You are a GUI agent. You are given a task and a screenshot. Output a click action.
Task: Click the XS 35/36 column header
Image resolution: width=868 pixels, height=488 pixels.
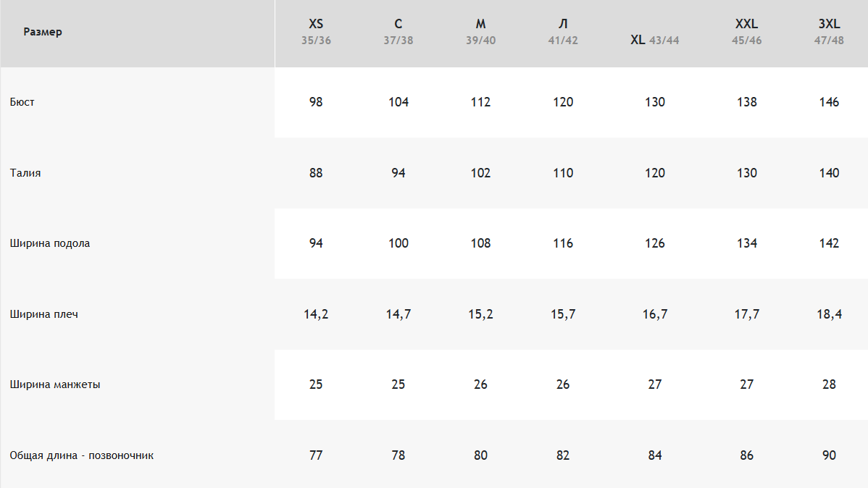pyautogui.click(x=315, y=32)
